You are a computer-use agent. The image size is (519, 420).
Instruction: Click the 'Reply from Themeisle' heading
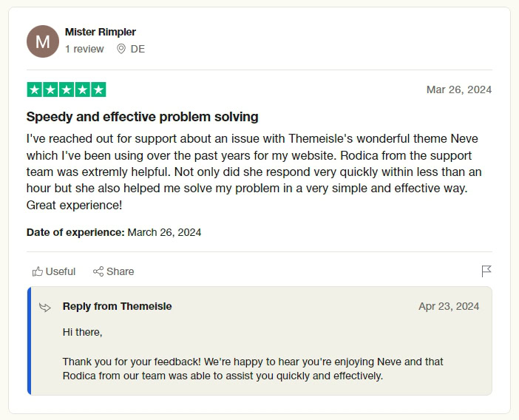click(117, 306)
